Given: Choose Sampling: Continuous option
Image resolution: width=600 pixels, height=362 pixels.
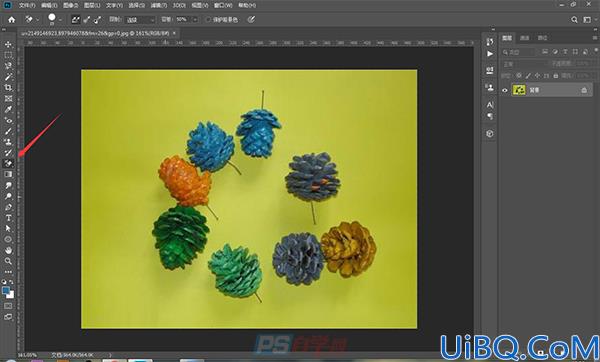Looking at the screenshot, I should (76, 20).
